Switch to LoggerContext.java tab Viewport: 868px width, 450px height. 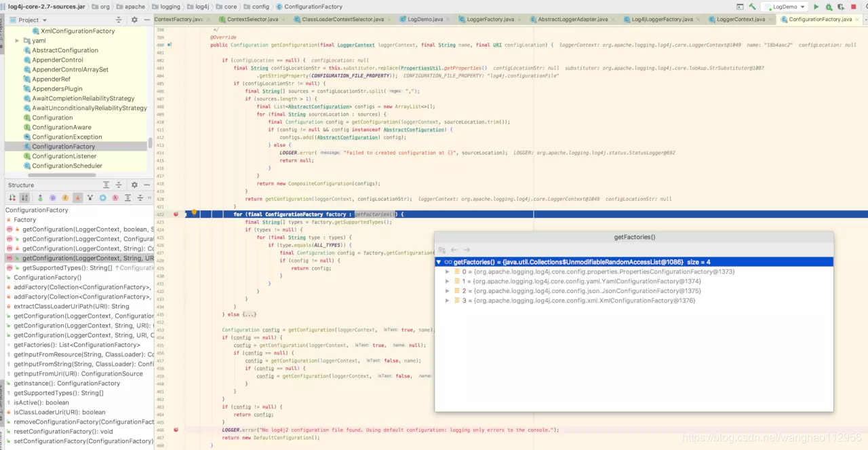[741, 19]
